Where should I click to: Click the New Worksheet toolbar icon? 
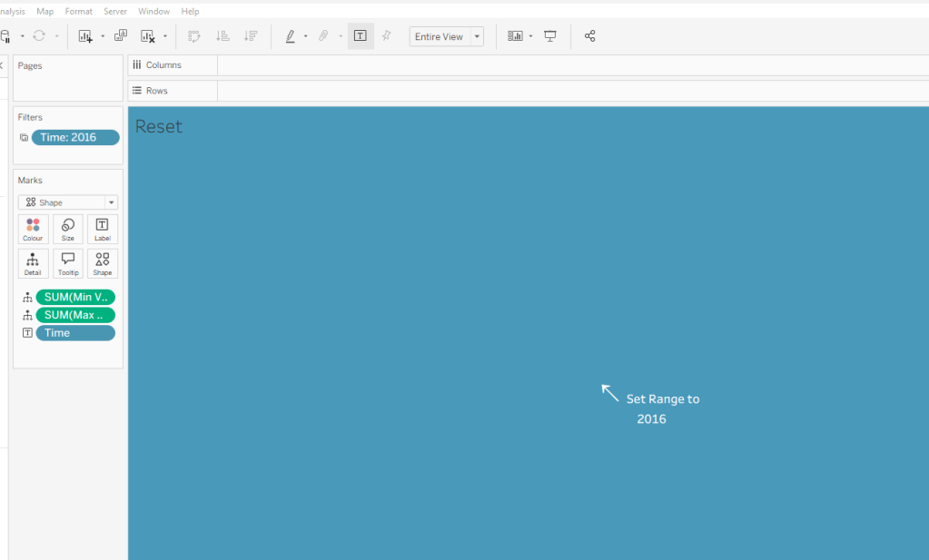click(85, 36)
